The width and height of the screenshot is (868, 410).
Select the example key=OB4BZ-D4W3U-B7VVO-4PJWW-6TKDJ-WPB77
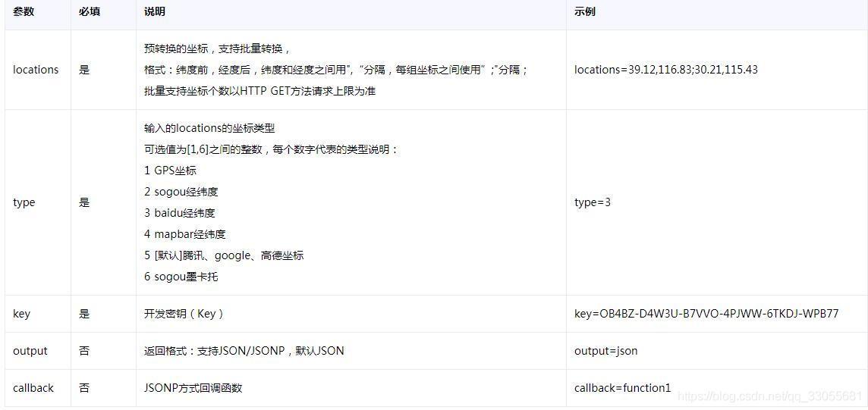706,313
